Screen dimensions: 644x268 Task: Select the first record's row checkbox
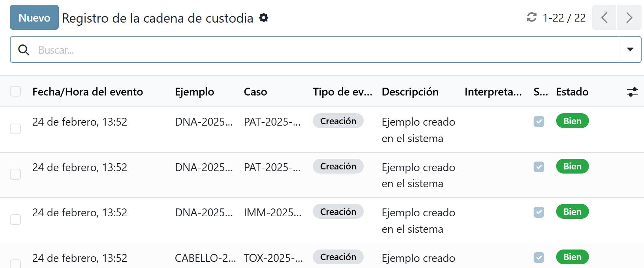point(15,129)
